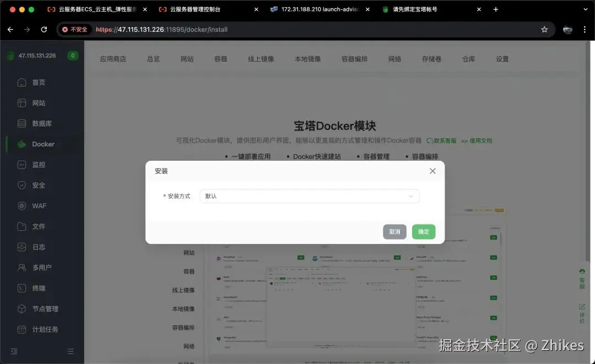This screenshot has height=364, width=595.
Task: Collapse the sidebar using the bottom-left menu icon
Action: pyautogui.click(x=14, y=351)
